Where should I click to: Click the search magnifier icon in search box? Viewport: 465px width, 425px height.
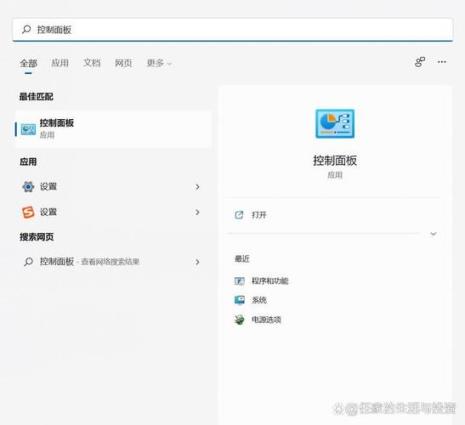(x=26, y=29)
